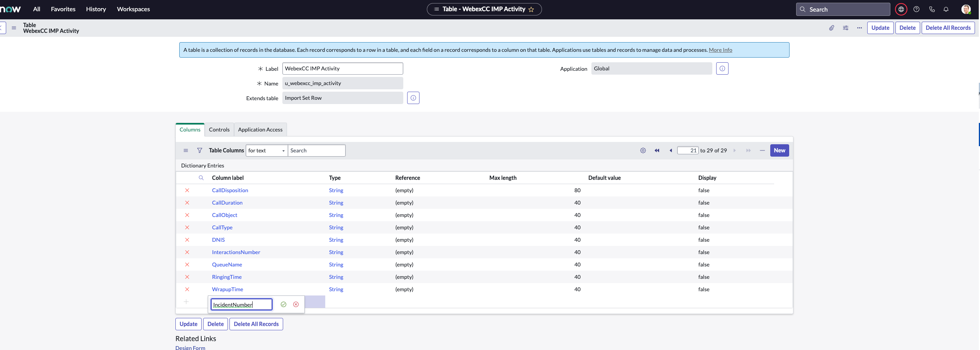
Task: Open String type link for CallType row
Action: 336,227
